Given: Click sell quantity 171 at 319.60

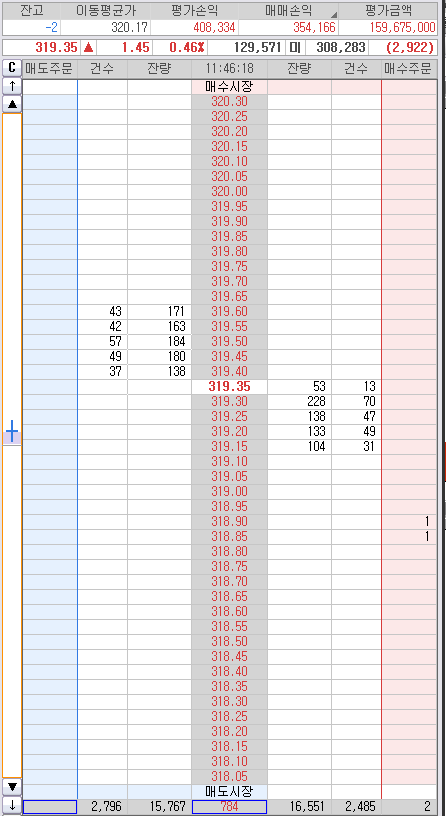Looking at the screenshot, I should point(159,312).
